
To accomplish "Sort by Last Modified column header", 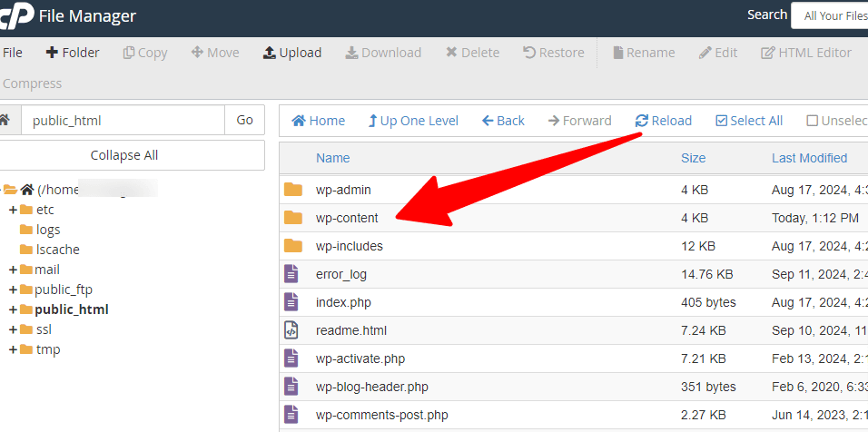I will coord(809,158).
